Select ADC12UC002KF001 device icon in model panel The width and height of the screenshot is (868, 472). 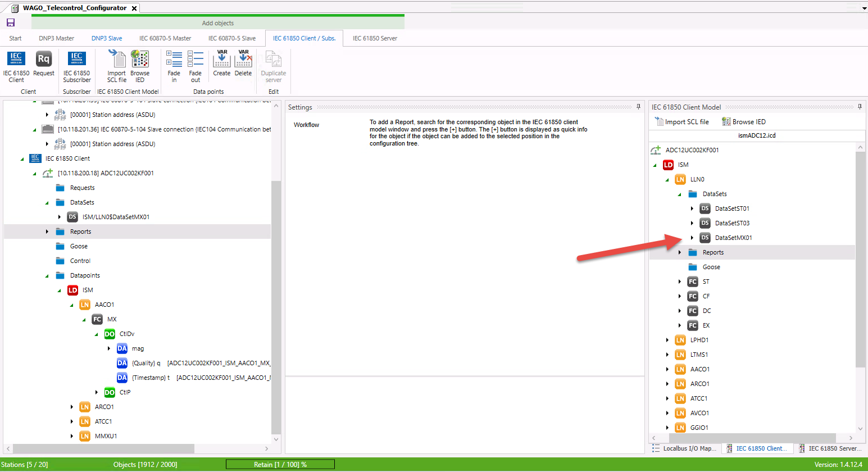(656, 150)
